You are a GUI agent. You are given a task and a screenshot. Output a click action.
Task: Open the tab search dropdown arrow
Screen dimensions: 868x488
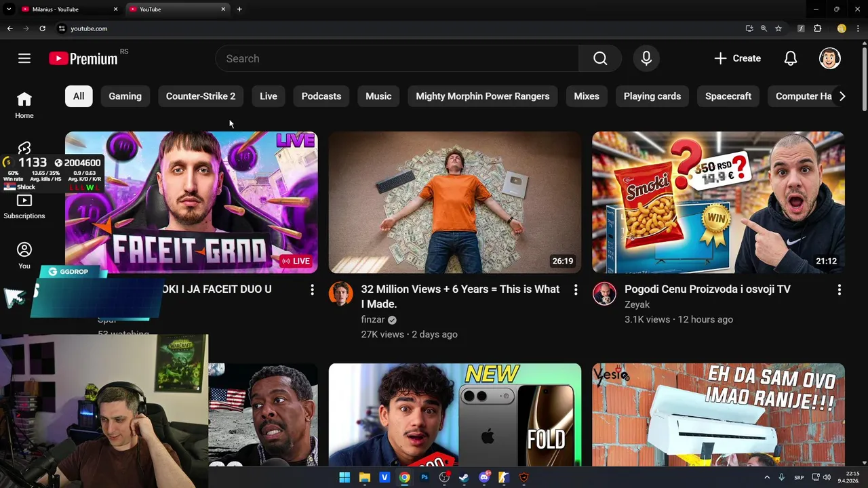pos(9,9)
